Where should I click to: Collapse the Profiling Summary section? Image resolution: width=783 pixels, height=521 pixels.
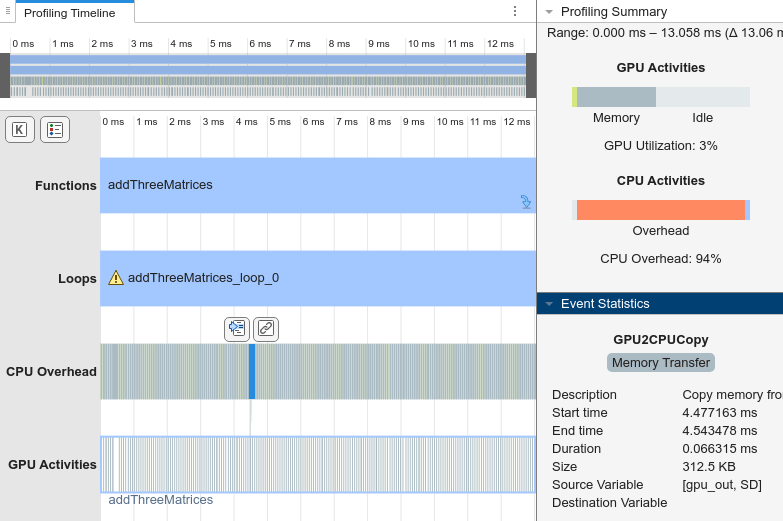549,12
